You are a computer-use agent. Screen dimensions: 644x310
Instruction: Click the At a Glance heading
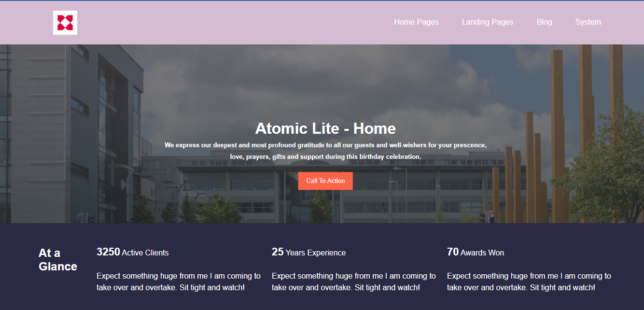tap(58, 260)
